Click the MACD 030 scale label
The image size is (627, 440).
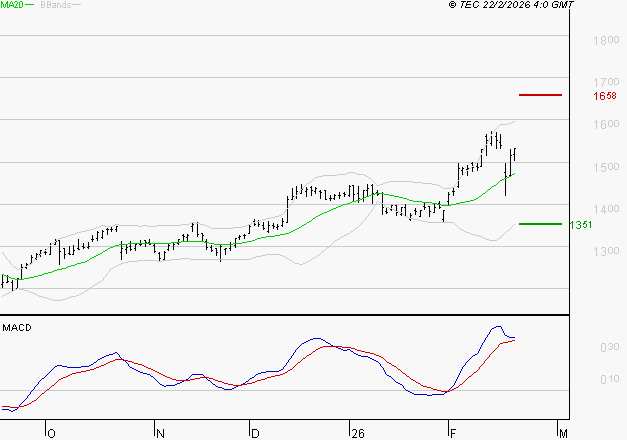click(x=610, y=347)
